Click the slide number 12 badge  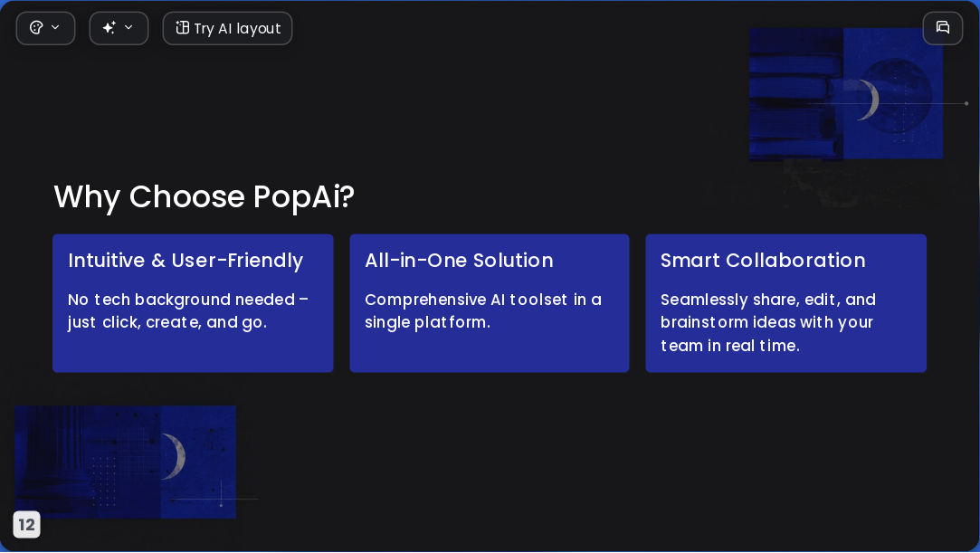pyautogui.click(x=26, y=524)
